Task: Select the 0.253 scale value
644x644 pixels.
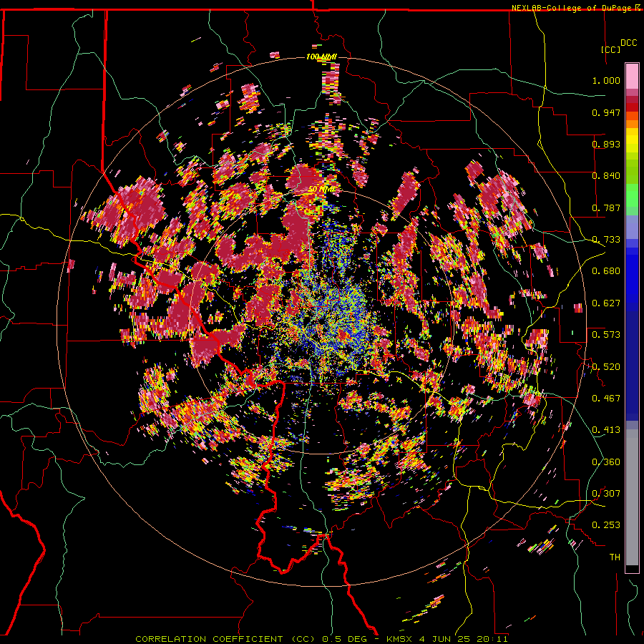Action: pyautogui.click(x=606, y=525)
